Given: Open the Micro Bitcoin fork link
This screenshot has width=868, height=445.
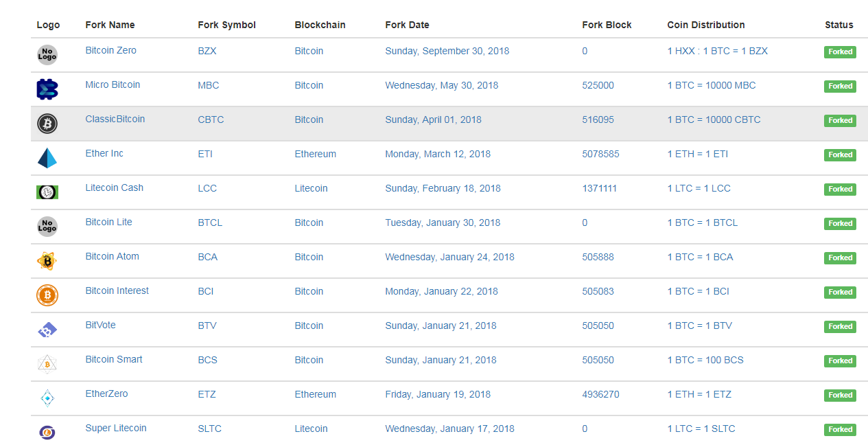Looking at the screenshot, I should coord(113,84).
